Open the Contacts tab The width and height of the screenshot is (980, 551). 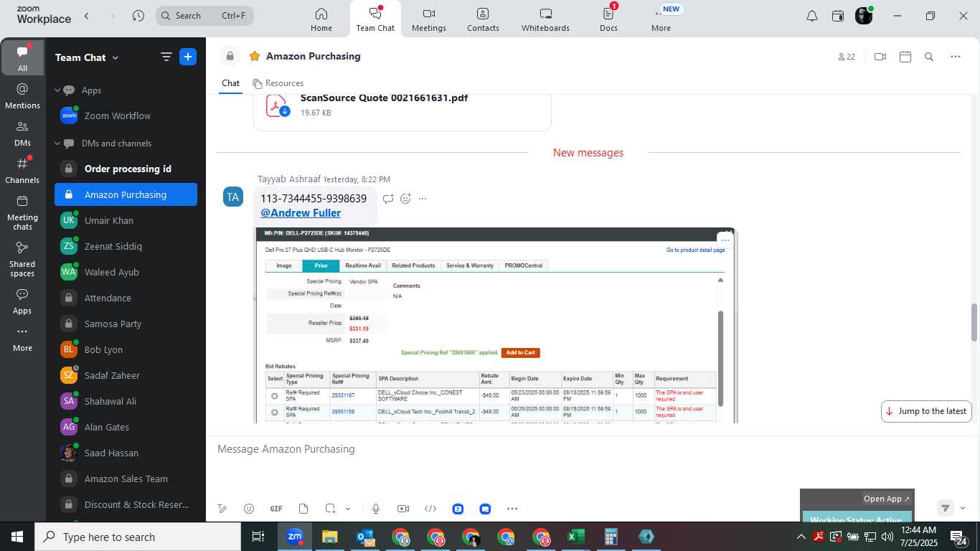(x=483, y=19)
